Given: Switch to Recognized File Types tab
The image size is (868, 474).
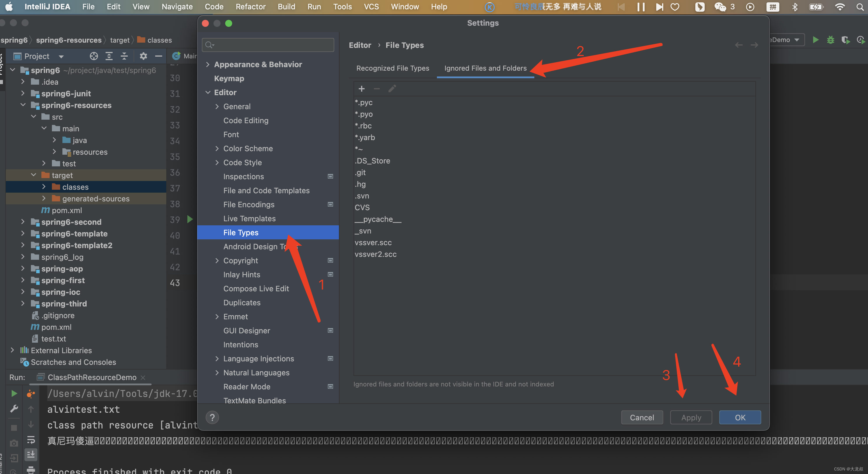Looking at the screenshot, I should (x=393, y=68).
